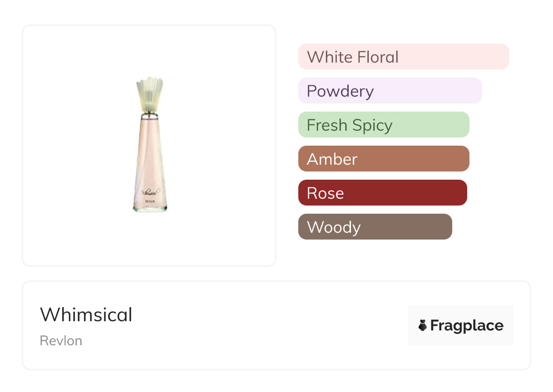Click the word Floral in the top accord
The height and width of the screenshot is (392, 553).
pos(378,57)
